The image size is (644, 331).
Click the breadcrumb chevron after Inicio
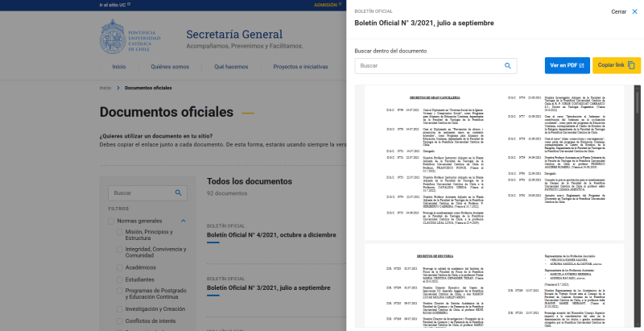118,88
